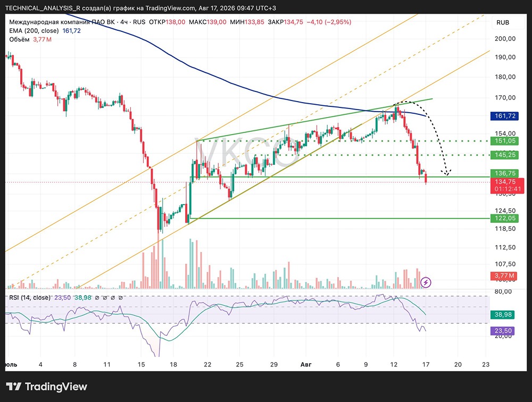532x402 pixels.
Task: Click the bar countdown timer 01:12:41
Action: pos(508,189)
